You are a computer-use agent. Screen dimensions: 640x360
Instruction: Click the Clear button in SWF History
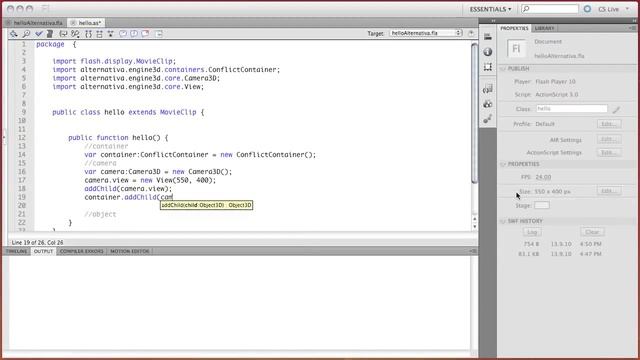click(592, 232)
